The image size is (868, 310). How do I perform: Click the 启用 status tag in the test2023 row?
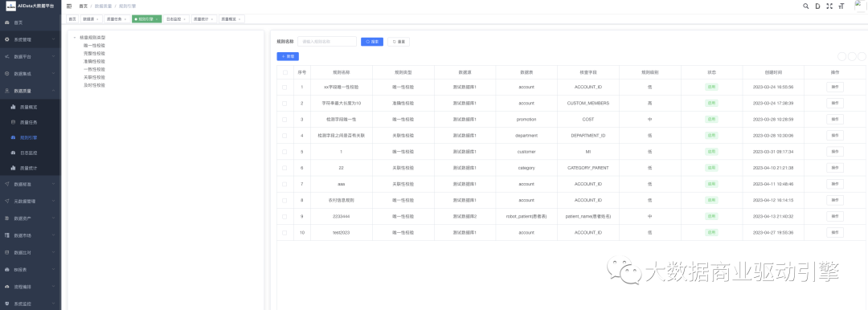click(711, 233)
